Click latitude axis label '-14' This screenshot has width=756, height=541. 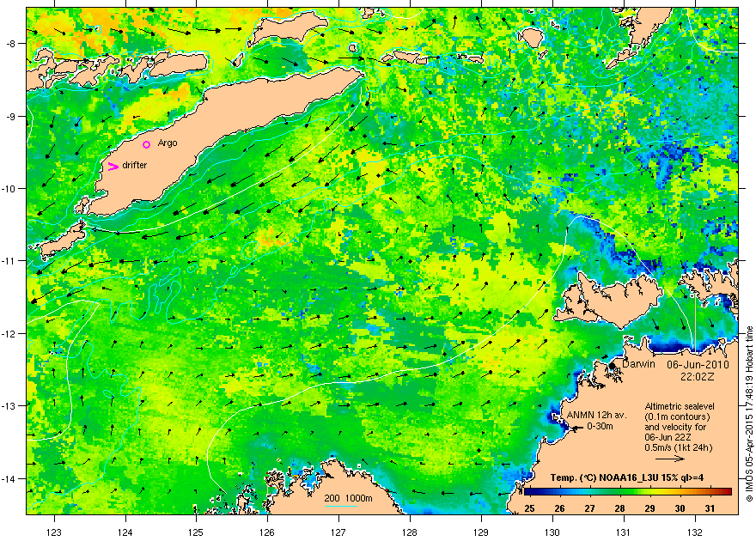(x=10, y=479)
